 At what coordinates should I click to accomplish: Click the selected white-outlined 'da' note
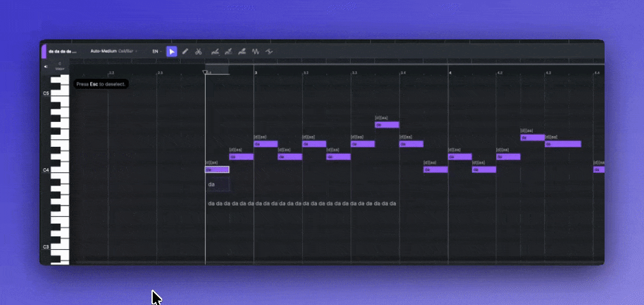(x=217, y=170)
